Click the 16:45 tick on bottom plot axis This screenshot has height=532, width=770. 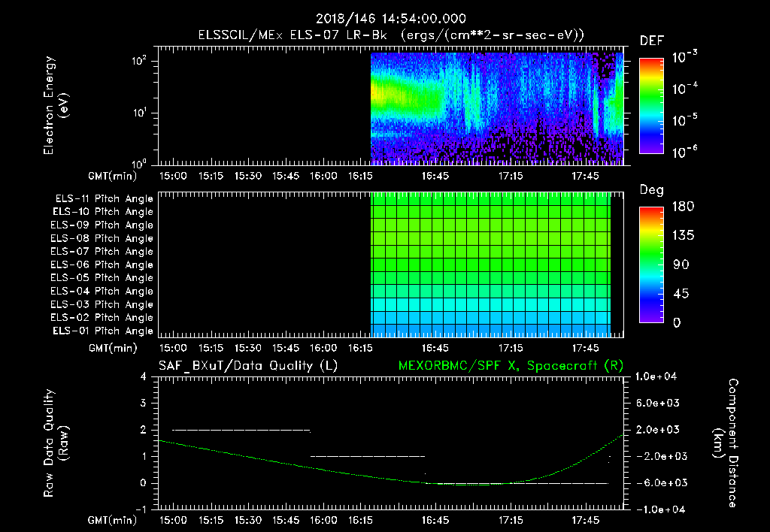pos(435,520)
